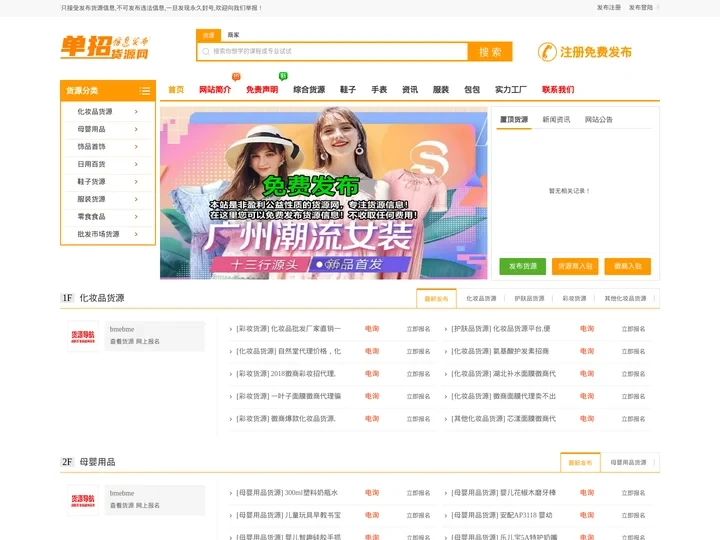The image size is (720, 540).
Task: Click 查看货源 under bmebme in 化妆品货源
Action: (122, 342)
